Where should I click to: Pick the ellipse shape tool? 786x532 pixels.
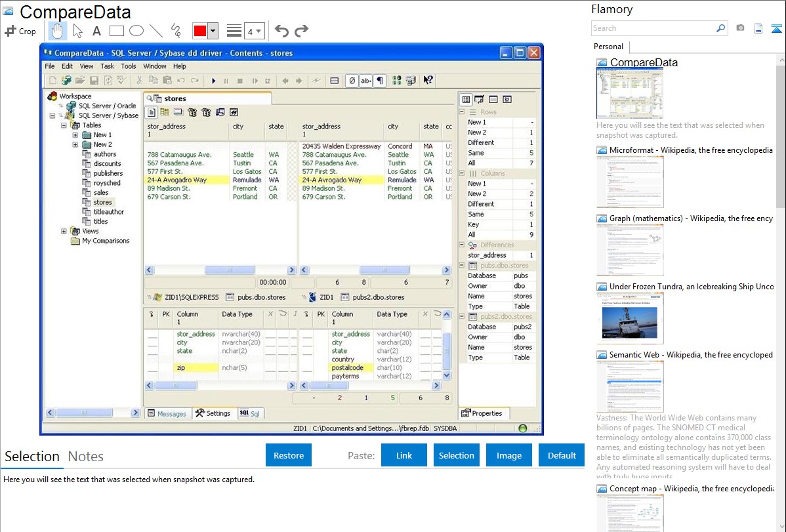tap(136, 31)
